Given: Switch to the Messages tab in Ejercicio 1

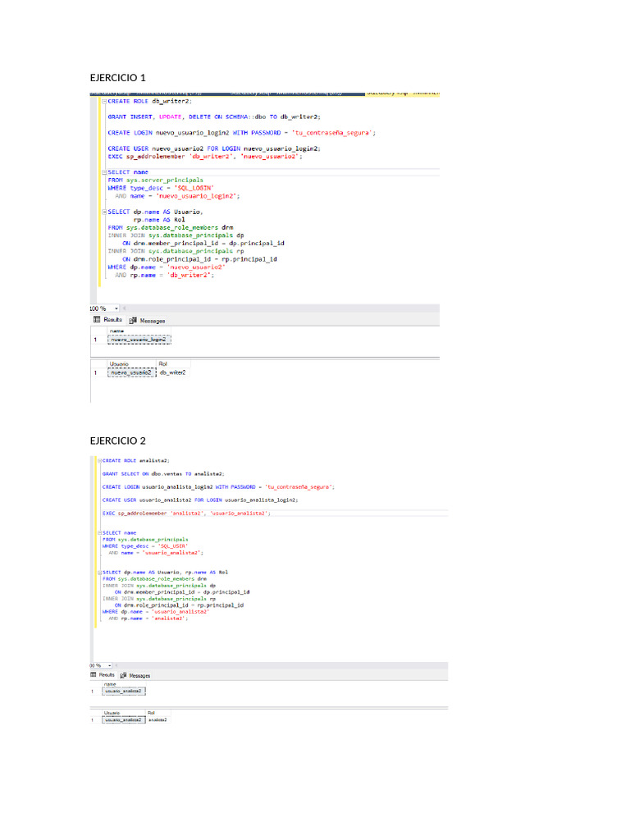Looking at the screenshot, I should [148, 321].
